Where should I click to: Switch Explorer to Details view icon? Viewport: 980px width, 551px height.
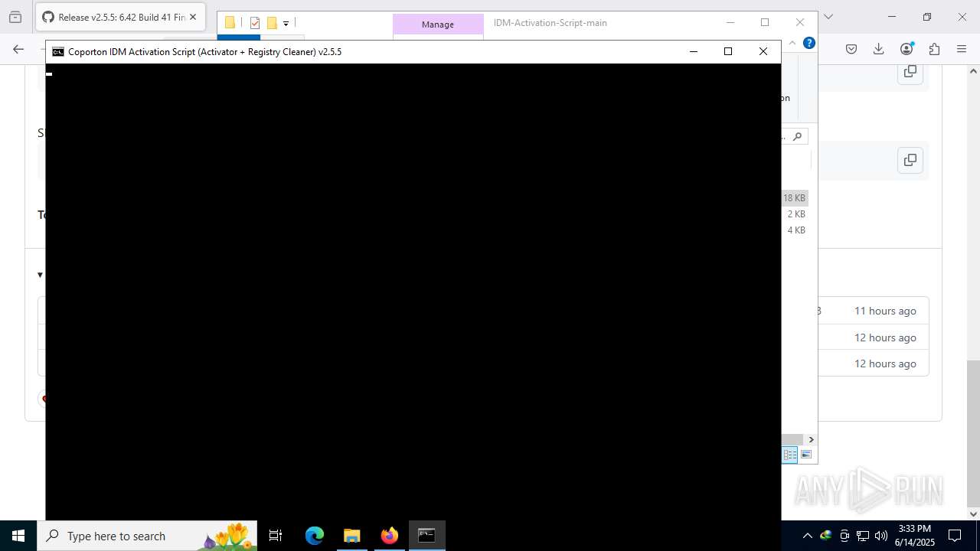[x=789, y=455]
